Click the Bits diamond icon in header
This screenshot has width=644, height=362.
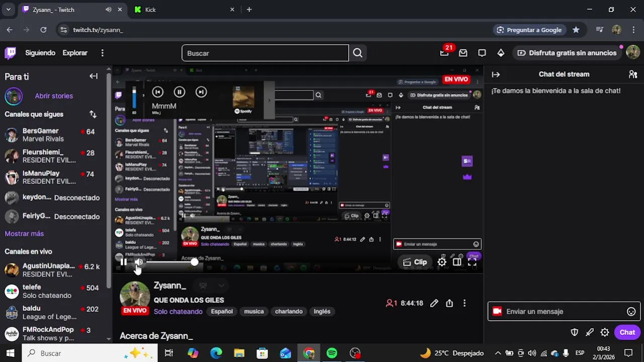(501, 53)
